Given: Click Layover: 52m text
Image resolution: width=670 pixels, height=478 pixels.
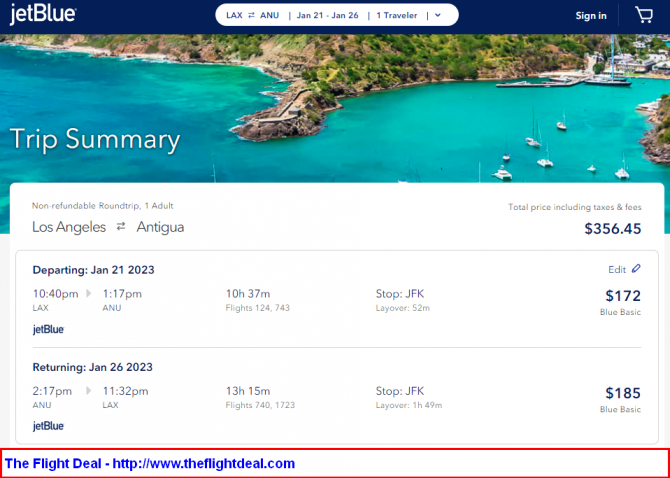Looking at the screenshot, I should pyautogui.click(x=403, y=308).
